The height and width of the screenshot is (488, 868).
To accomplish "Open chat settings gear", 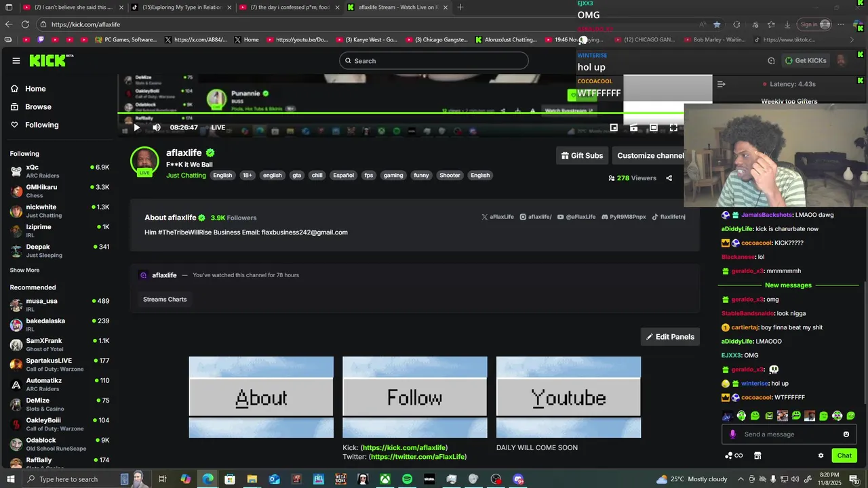I will [821, 455].
